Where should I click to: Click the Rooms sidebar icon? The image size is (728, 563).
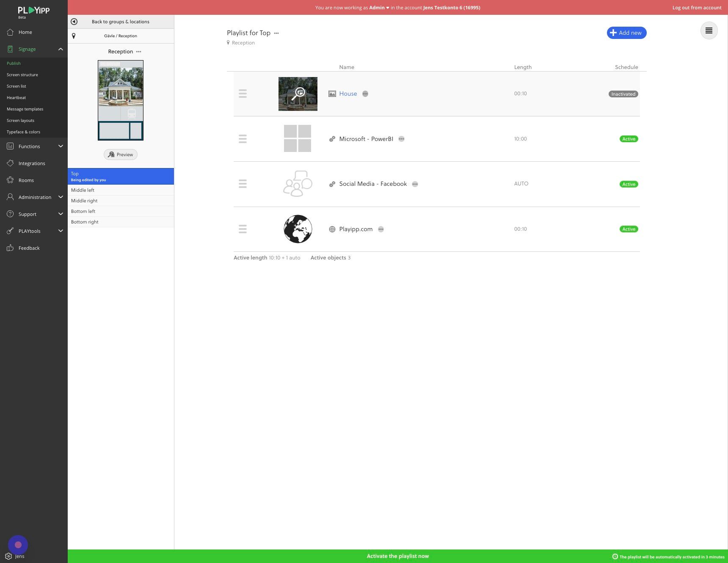tap(10, 180)
